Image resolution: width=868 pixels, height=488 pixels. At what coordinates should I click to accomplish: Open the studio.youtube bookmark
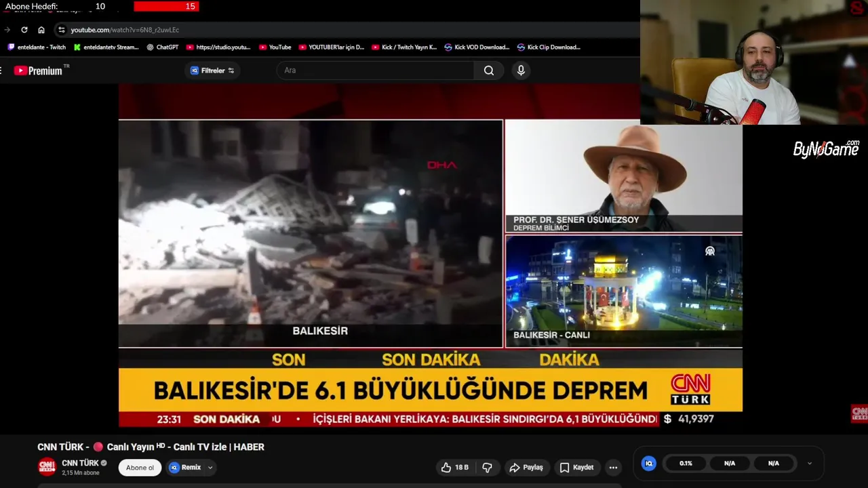click(x=218, y=47)
